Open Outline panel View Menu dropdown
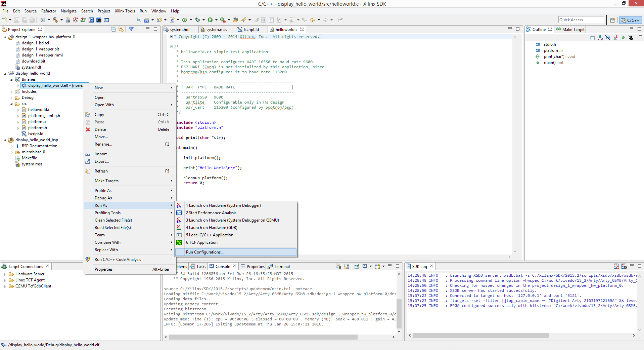 coord(640,36)
